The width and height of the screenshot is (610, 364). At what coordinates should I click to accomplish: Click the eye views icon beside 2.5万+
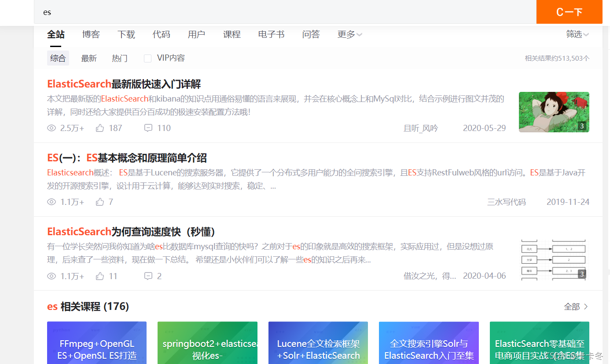(x=51, y=128)
